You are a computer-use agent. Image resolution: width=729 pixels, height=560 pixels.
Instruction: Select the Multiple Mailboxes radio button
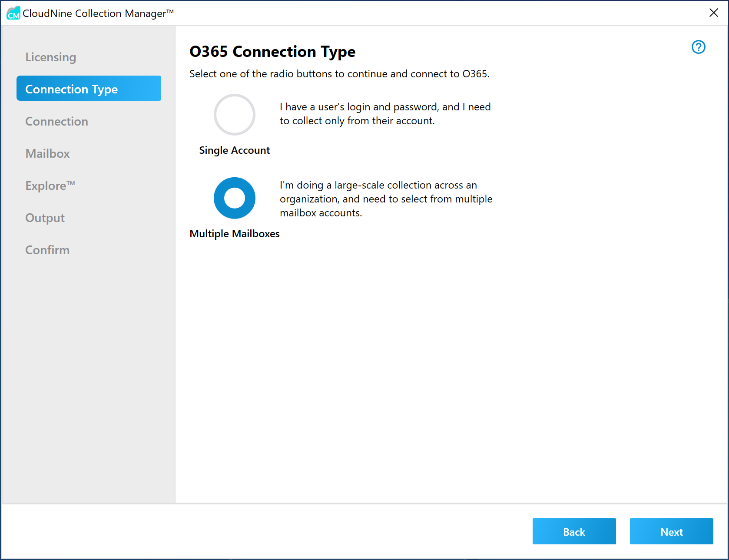pos(235,198)
